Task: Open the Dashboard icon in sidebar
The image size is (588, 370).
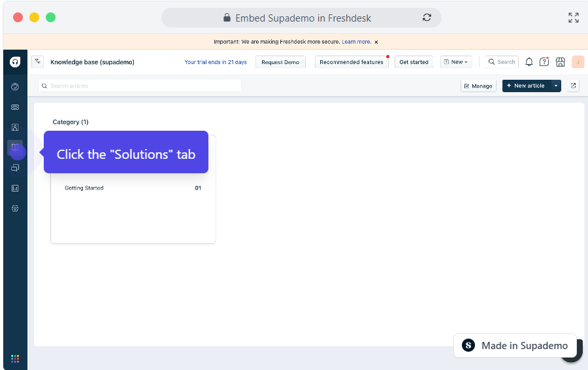Action: (x=15, y=87)
